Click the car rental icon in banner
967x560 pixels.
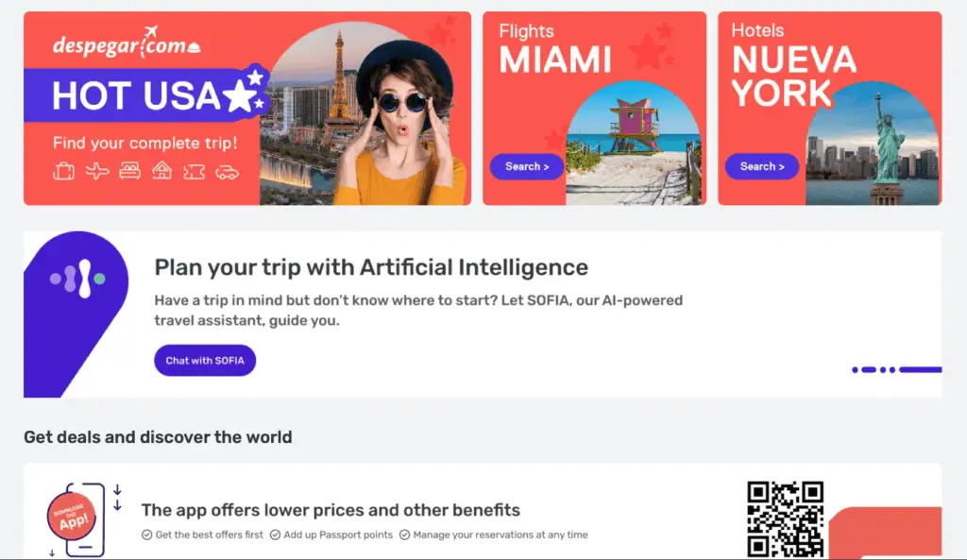[x=227, y=172]
